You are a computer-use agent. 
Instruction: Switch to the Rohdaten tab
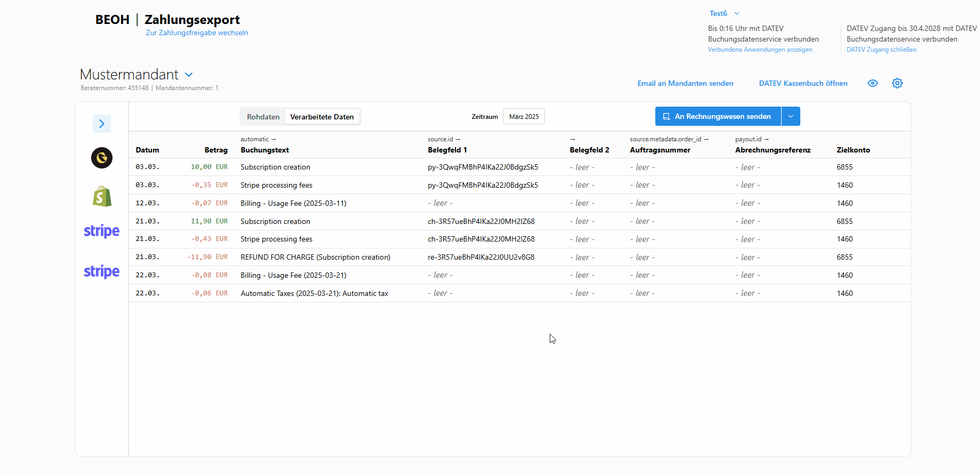(263, 117)
